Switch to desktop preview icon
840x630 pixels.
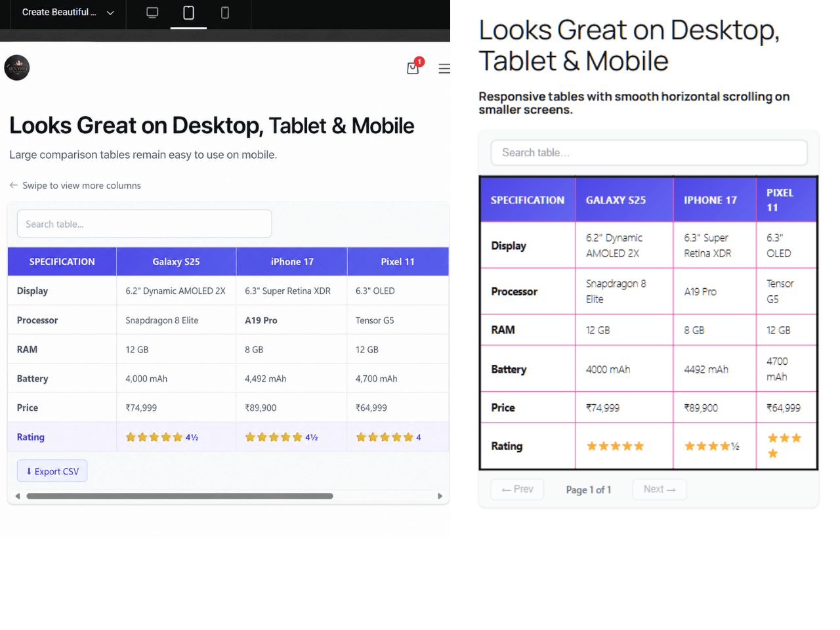152,12
